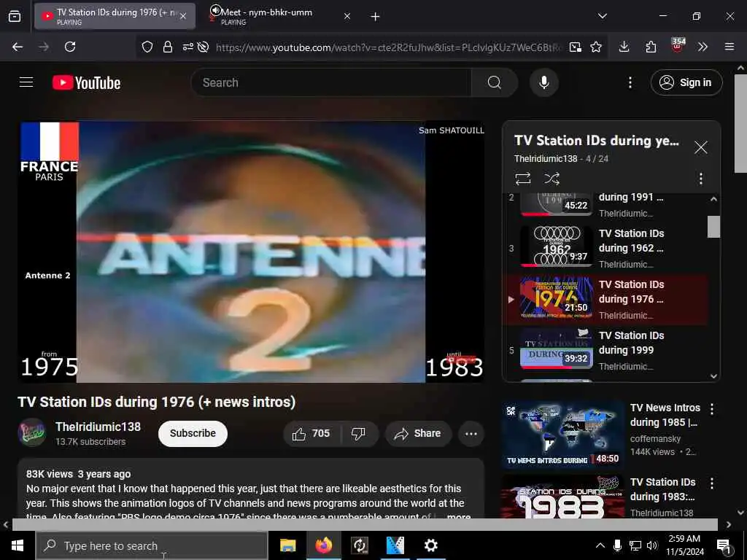Click the YouTube URL in address bar
This screenshot has width=747, height=560.
(x=389, y=47)
